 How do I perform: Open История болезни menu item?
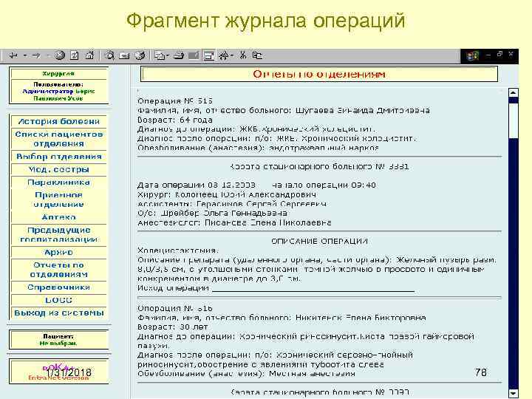point(58,121)
